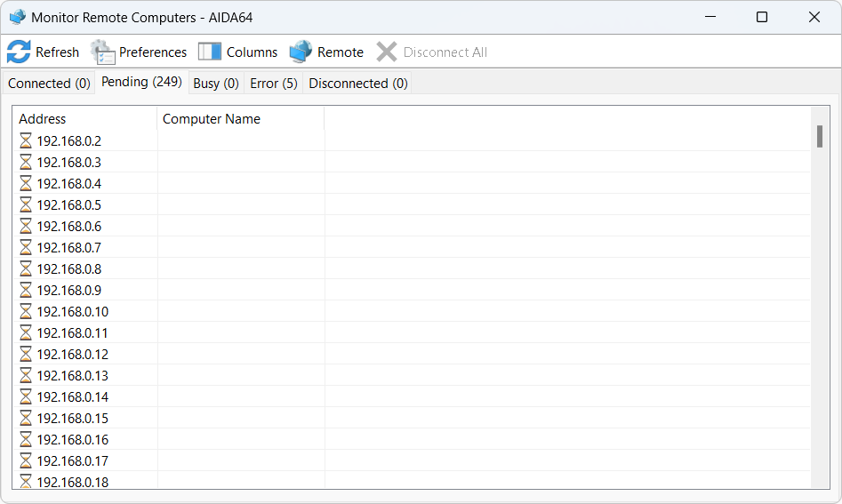Screen dimensions: 842x504
Task: Click the AIDA64 title bar app icon
Action: coord(17,17)
